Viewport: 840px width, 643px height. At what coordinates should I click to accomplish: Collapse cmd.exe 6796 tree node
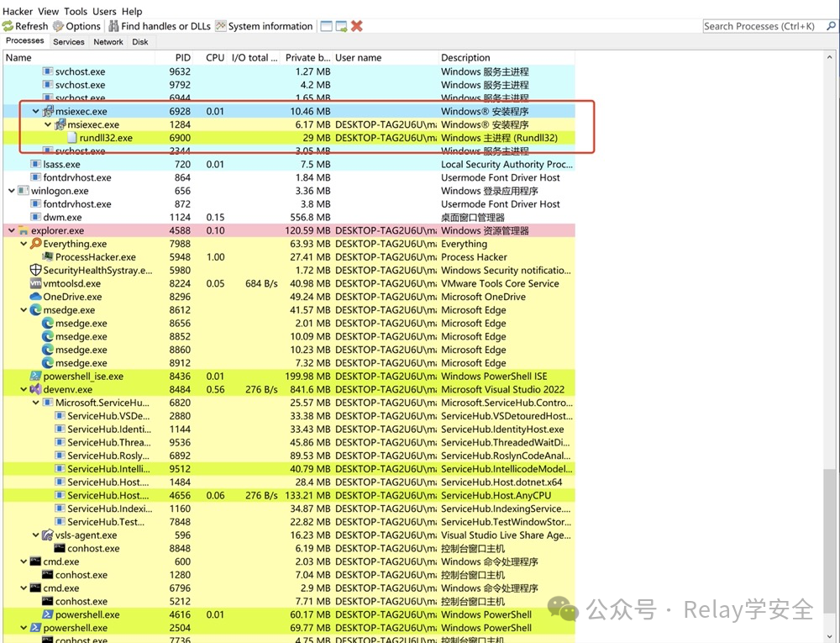tap(24, 588)
